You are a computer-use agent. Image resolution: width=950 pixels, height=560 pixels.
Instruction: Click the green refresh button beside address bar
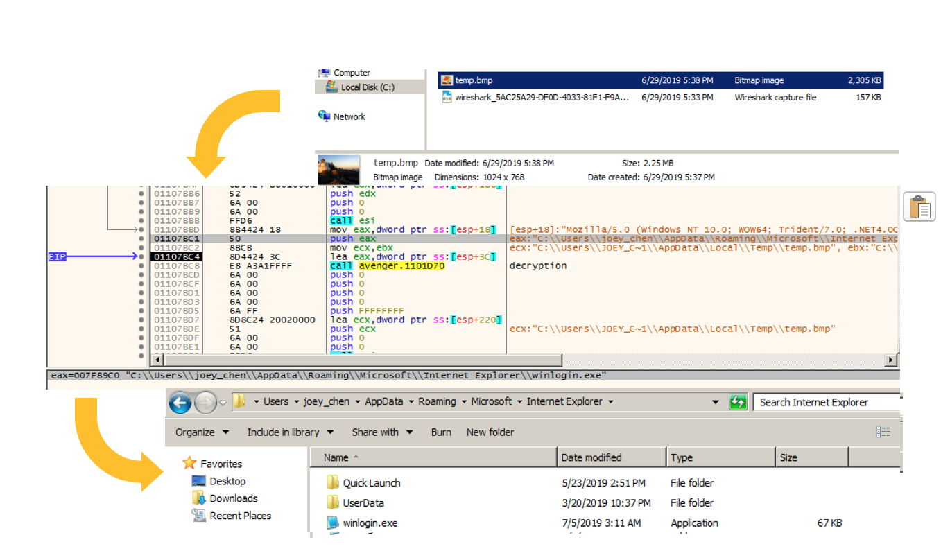pyautogui.click(x=738, y=402)
